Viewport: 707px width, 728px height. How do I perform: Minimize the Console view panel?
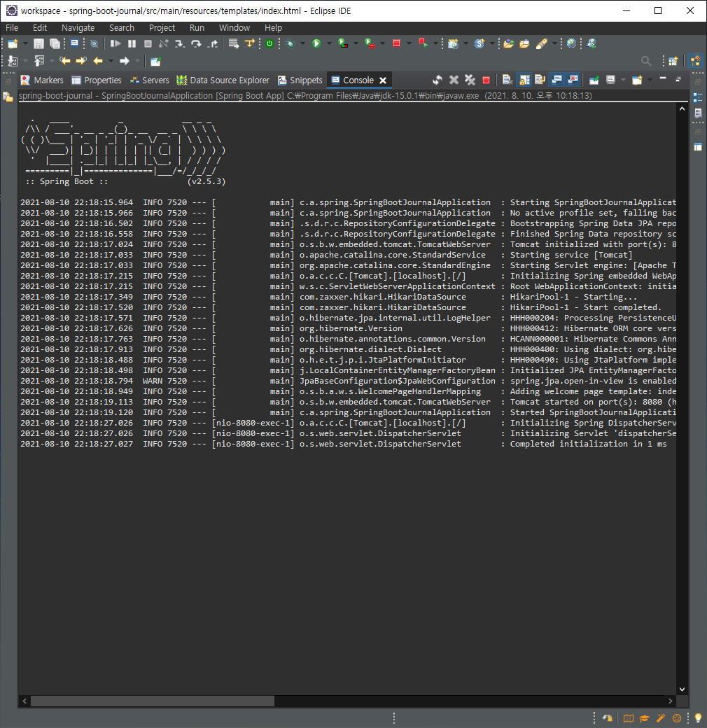663,79
